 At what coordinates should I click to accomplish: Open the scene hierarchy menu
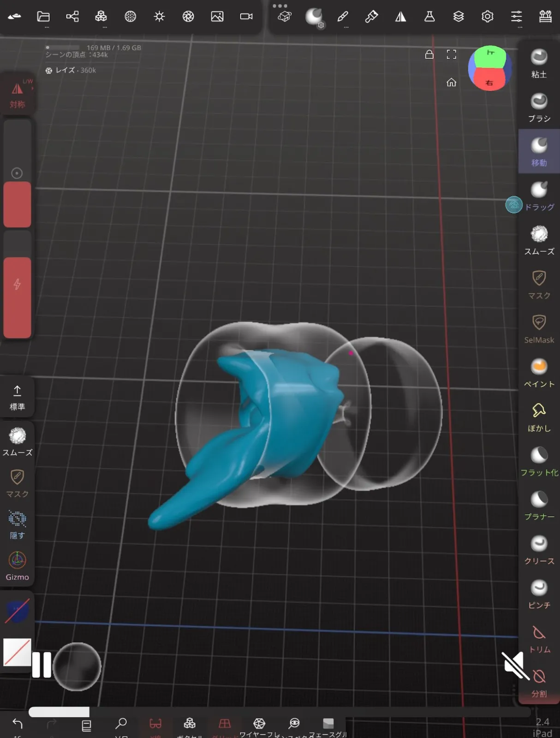coord(72,17)
